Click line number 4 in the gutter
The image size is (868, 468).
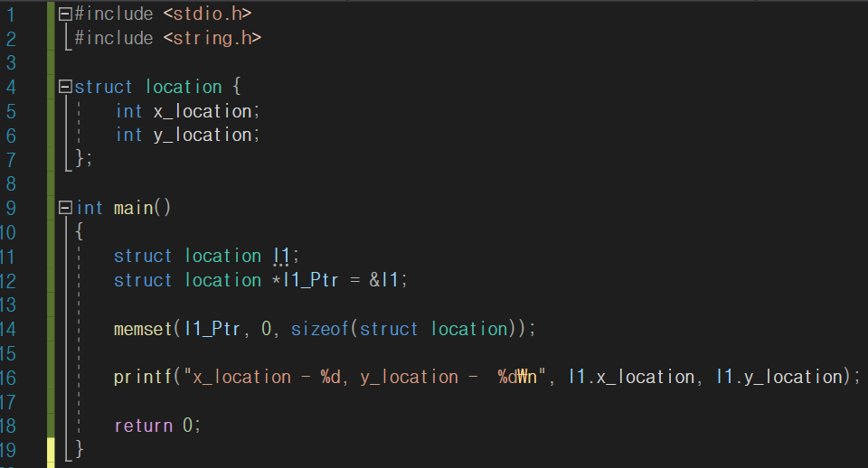11,88
